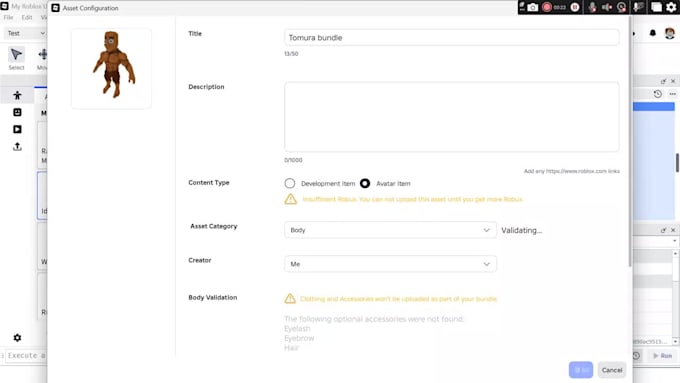Open the upload sidebar panel

pyautogui.click(x=17, y=147)
